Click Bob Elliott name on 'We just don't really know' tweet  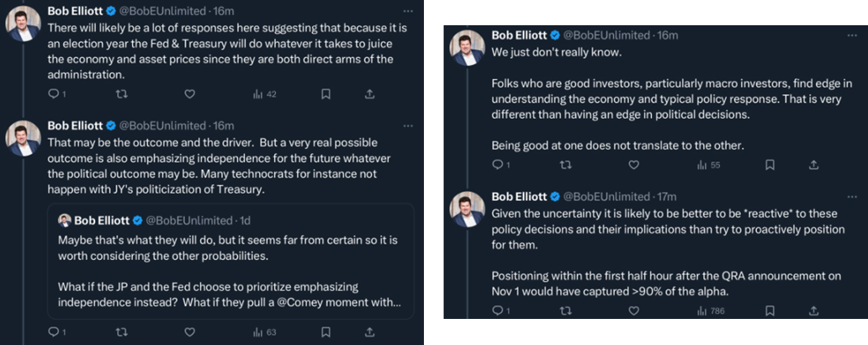(x=518, y=35)
